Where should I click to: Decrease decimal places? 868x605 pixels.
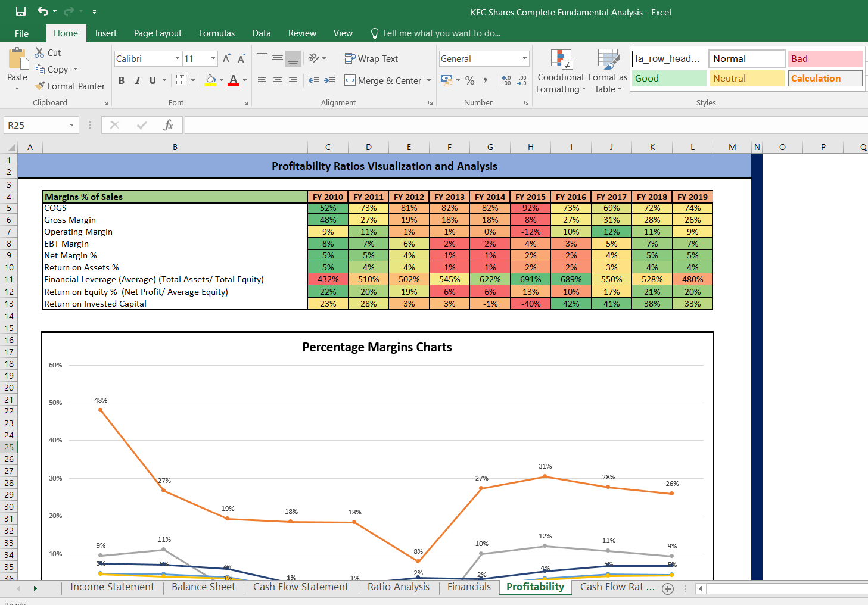coord(522,80)
